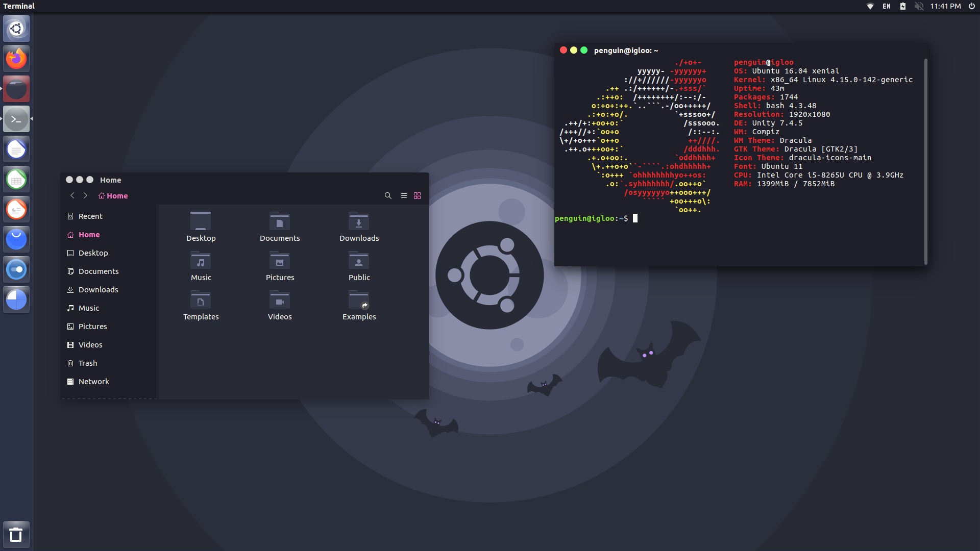Select the Pictures folder icon
The height and width of the screenshot is (551, 980).
280,260
